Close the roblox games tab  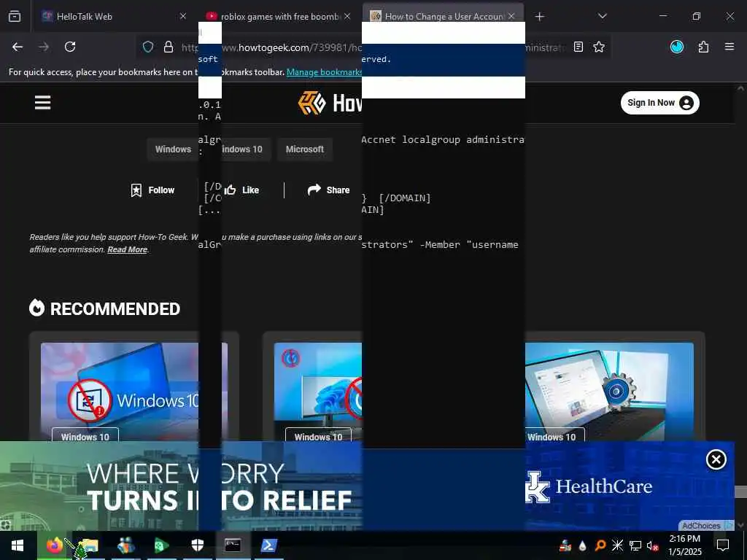tap(347, 17)
